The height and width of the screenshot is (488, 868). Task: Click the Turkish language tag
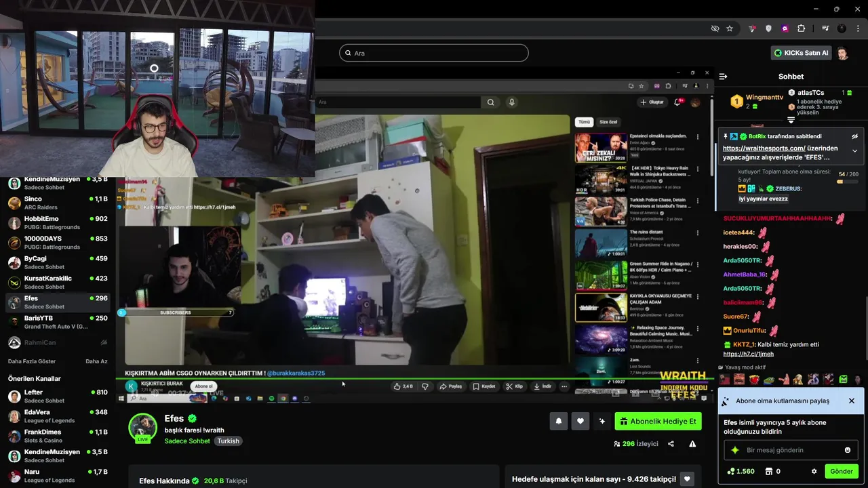(x=228, y=441)
